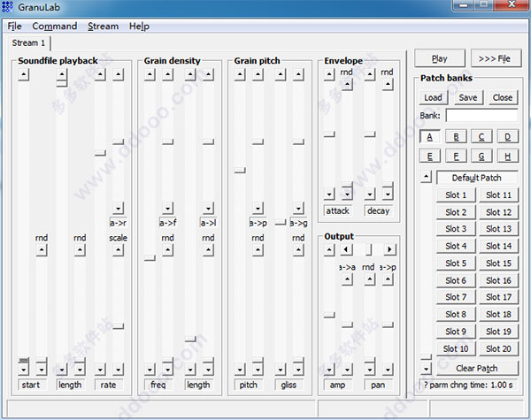531x420 pixels.
Task: Click up arrow of soundfile start slider
Action: coord(23,74)
